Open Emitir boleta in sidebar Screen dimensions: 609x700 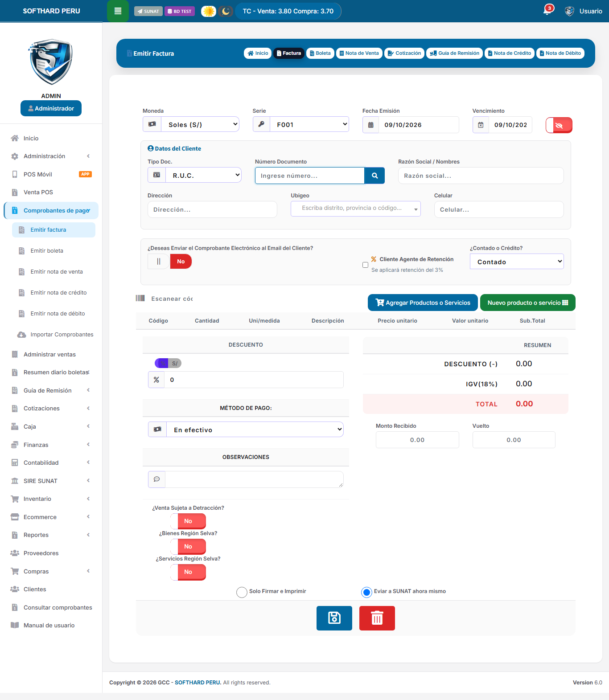[53, 251]
